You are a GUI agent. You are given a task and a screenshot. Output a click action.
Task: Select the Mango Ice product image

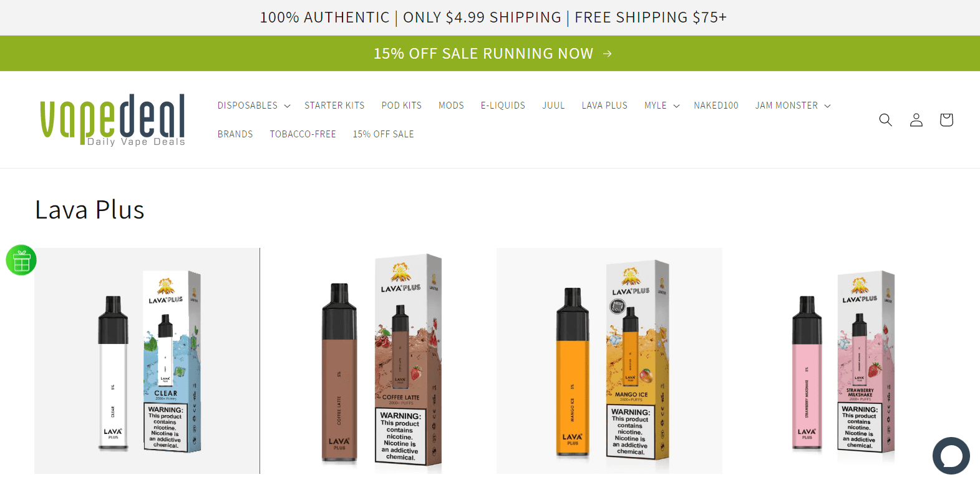pos(609,361)
